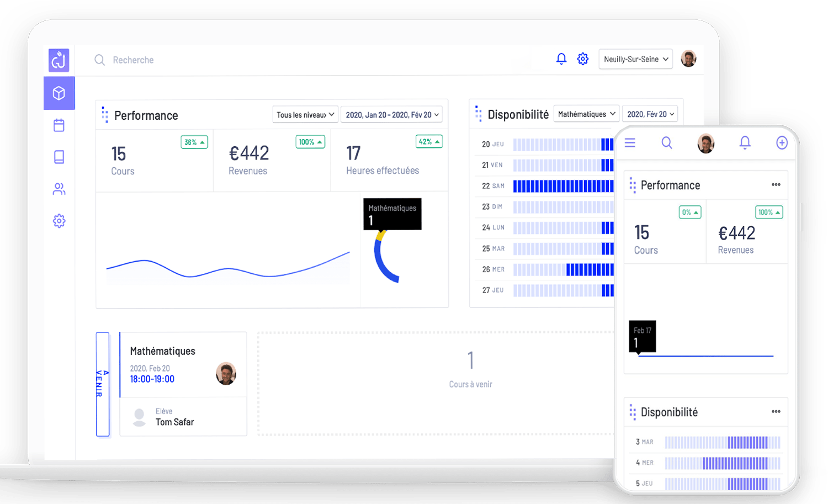Expand the 2020, Jan 20 - Fév 20 date range
Image resolution: width=828 pixels, height=504 pixels.
(x=391, y=115)
